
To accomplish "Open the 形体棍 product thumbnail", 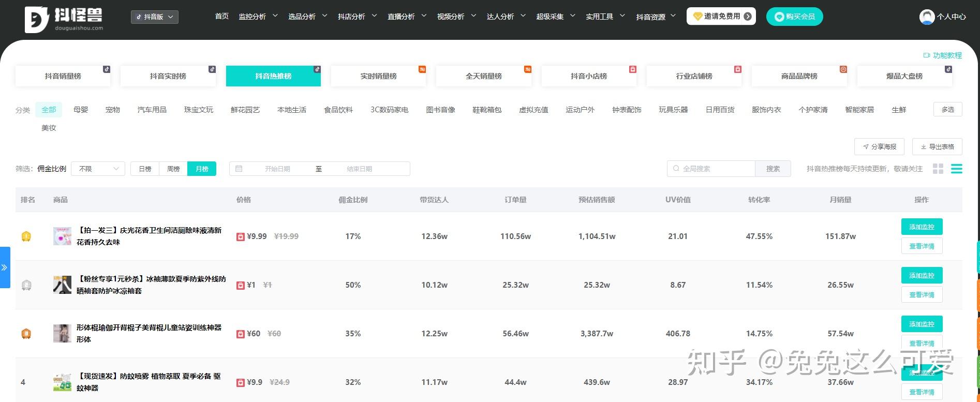I will 62,333.
